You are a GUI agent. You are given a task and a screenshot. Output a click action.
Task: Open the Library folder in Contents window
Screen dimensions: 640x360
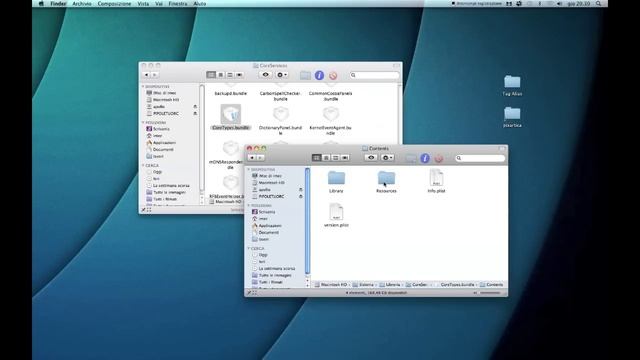[336, 178]
